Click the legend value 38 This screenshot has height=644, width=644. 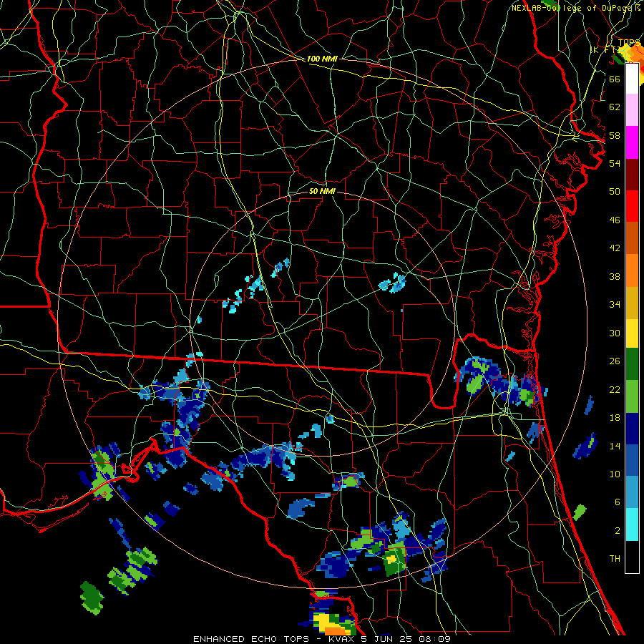[x=615, y=276]
